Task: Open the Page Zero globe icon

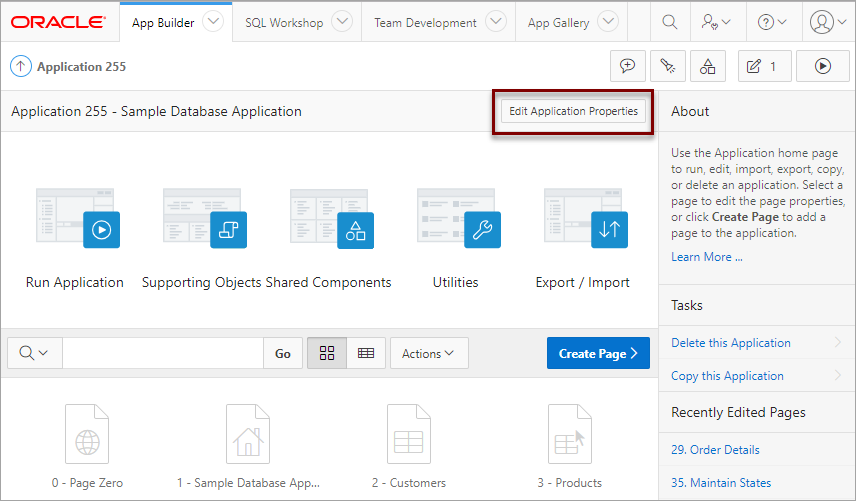Action: tap(87, 434)
